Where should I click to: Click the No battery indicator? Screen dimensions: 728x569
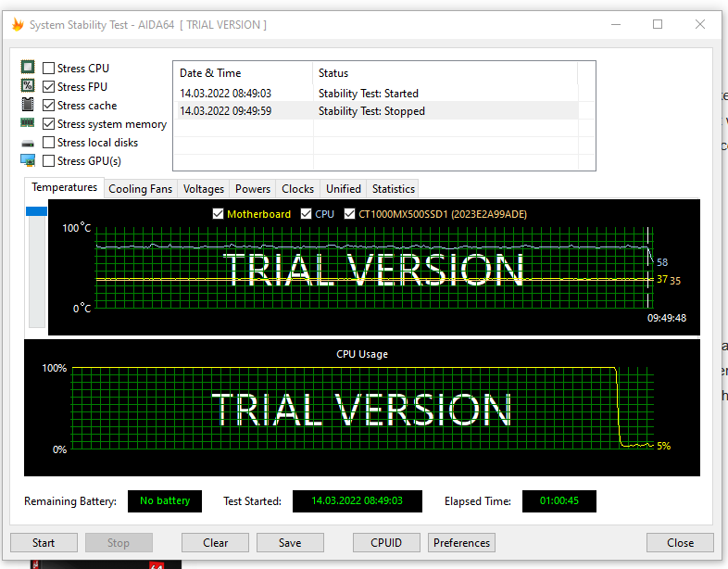point(165,500)
